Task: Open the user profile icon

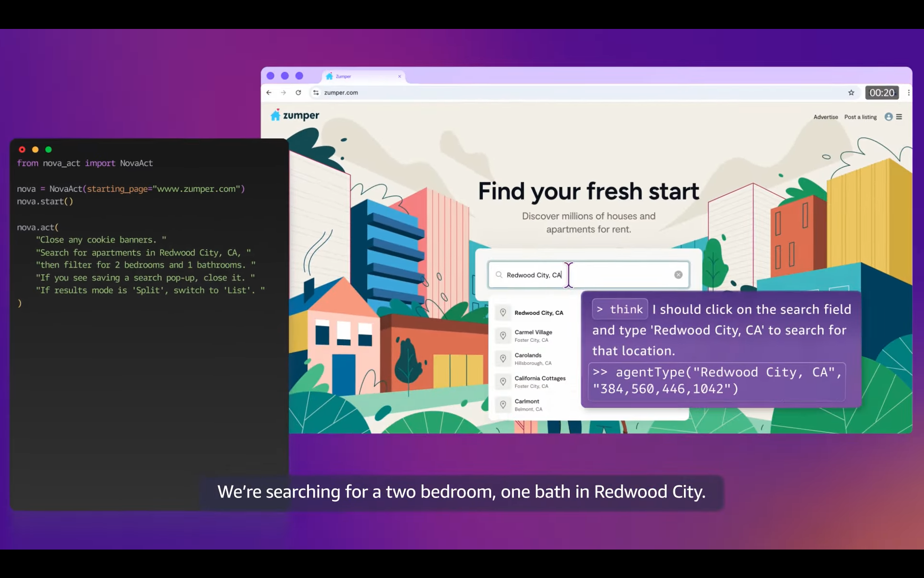Action: [888, 117]
